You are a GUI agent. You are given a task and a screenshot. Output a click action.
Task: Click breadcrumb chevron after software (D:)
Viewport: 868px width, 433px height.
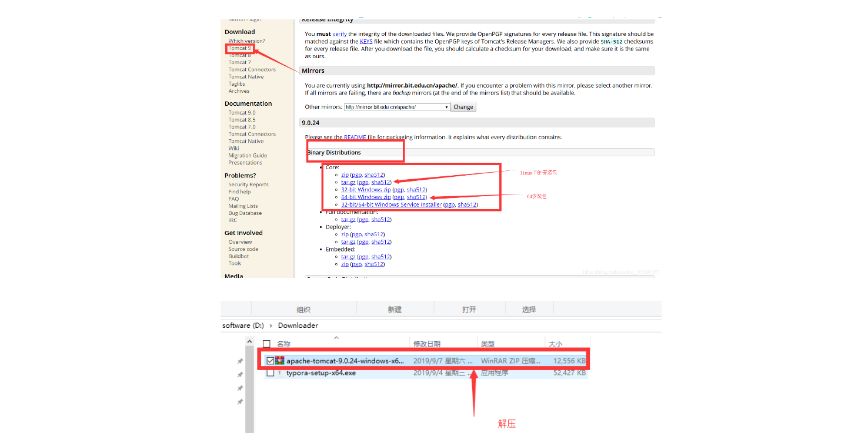tap(271, 325)
